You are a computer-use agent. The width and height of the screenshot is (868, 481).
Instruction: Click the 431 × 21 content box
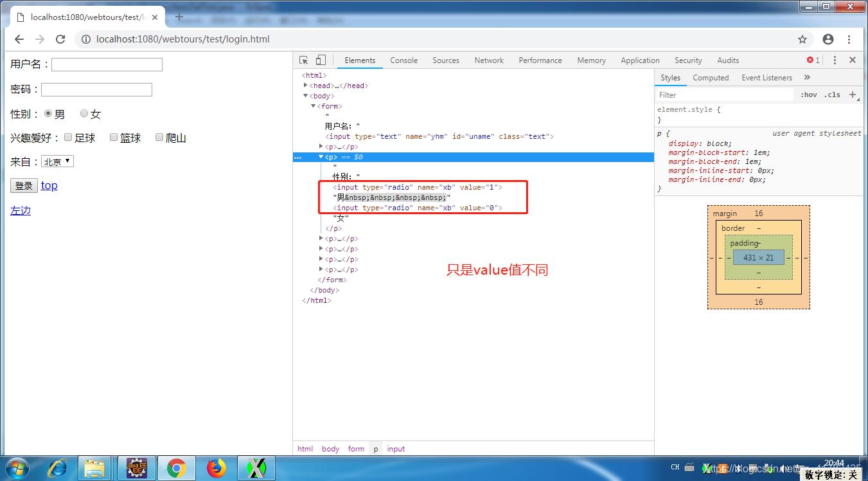(x=759, y=257)
